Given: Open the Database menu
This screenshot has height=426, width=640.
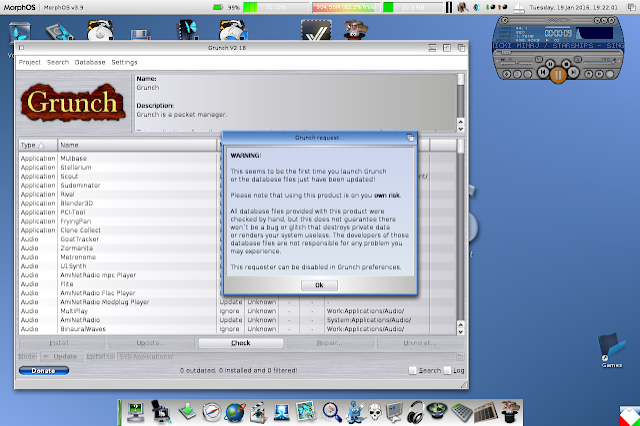Looking at the screenshot, I should point(90,62).
